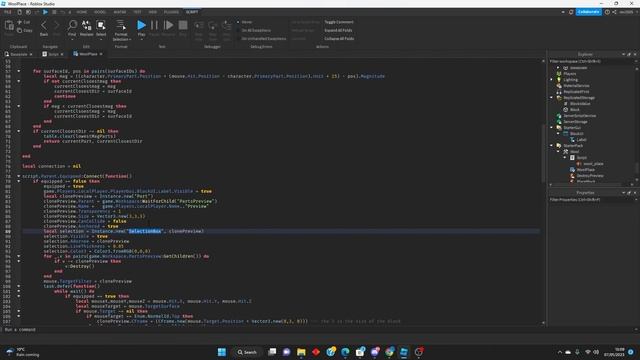The height and width of the screenshot is (360, 640).
Task: Switch to the SCRIPT ribbon tab
Action: click(192, 12)
